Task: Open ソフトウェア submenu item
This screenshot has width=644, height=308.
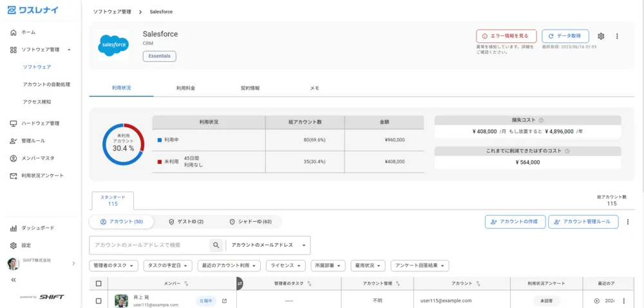Action: [x=37, y=67]
